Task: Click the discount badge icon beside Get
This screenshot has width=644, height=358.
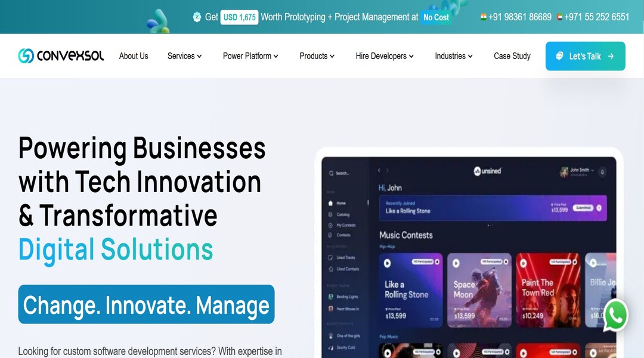Action: 197,17
